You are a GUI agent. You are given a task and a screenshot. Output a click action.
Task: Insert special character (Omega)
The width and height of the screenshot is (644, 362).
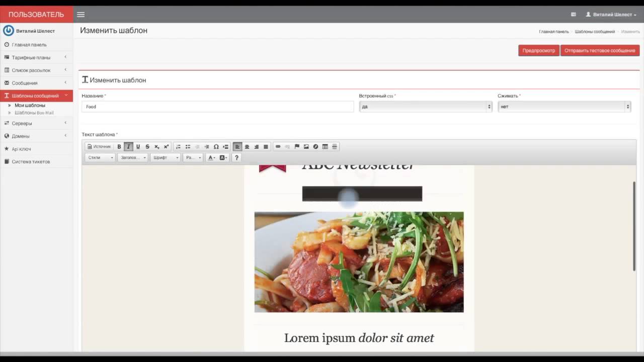pyautogui.click(x=216, y=147)
